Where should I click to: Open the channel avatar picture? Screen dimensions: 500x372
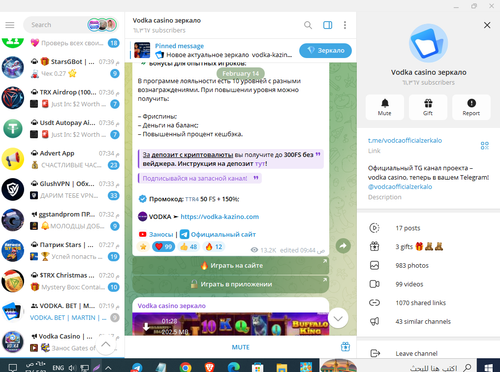point(428,44)
